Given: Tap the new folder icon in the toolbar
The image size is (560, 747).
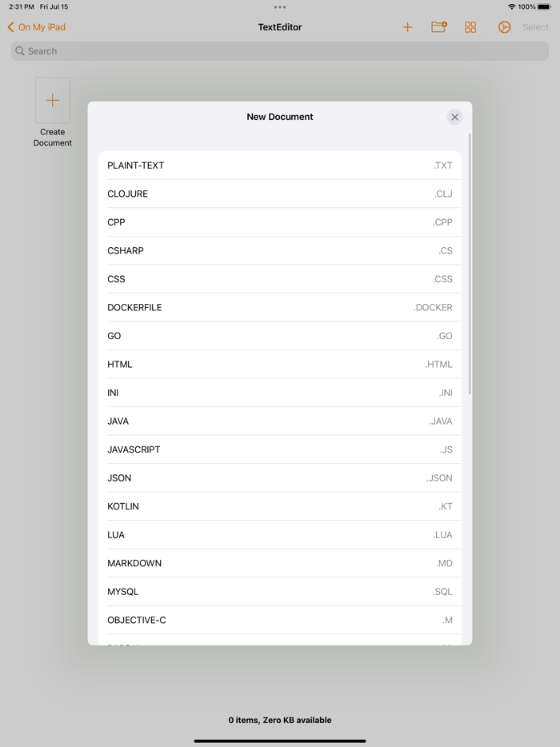Looking at the screenshot, I should coord(438,26).
